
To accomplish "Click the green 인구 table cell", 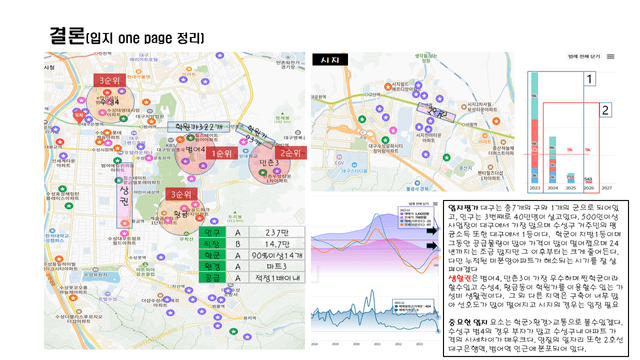I will click(x=212, y=232).
